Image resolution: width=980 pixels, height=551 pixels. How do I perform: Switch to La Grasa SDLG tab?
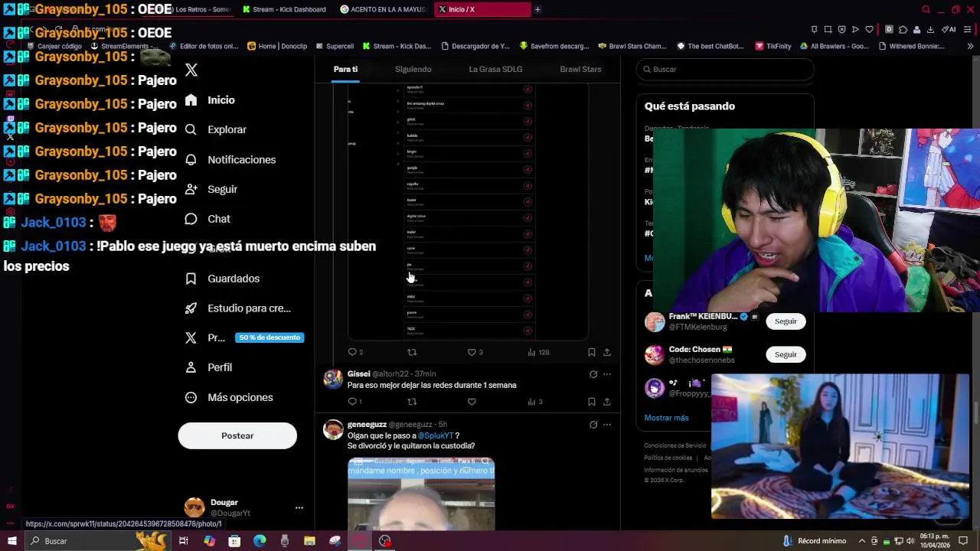[495, 69]
